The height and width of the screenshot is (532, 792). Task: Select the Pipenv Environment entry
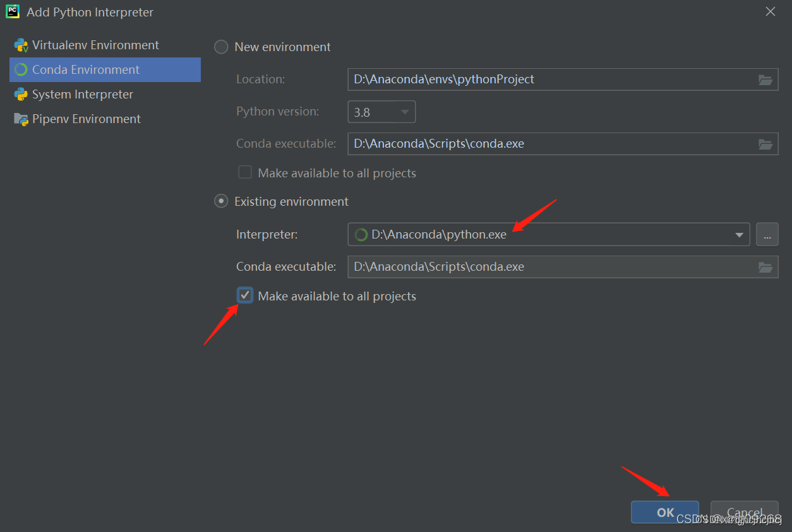pyautogui.click(x=105, y=119)
